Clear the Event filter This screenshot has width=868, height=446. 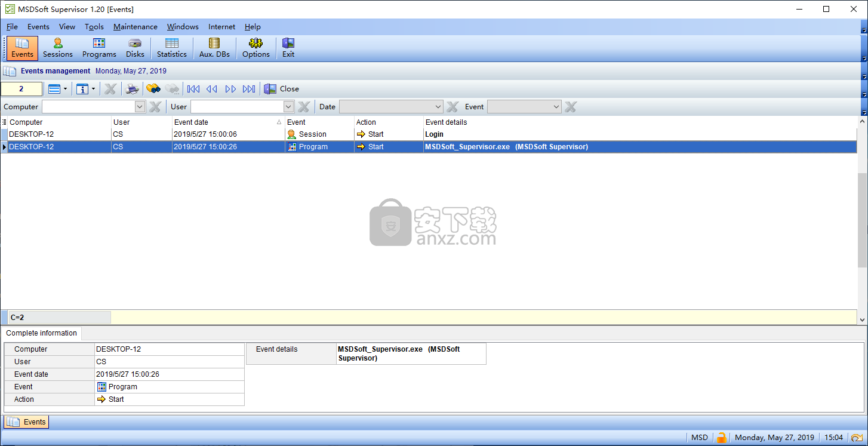click(x=571, y=107)
